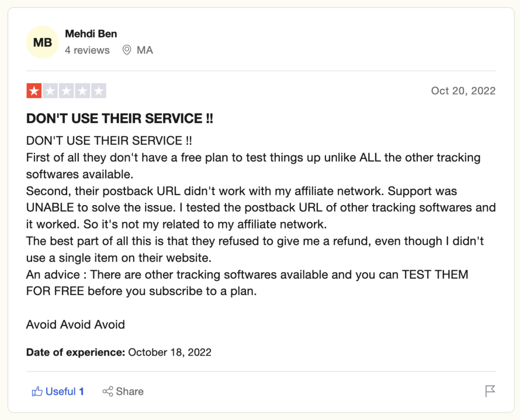Image resolution: width=520 pixels, height=420 pixels.
Task: Click the "Date of experience" label
Action: pyautogui.click(x=76, y=352)
